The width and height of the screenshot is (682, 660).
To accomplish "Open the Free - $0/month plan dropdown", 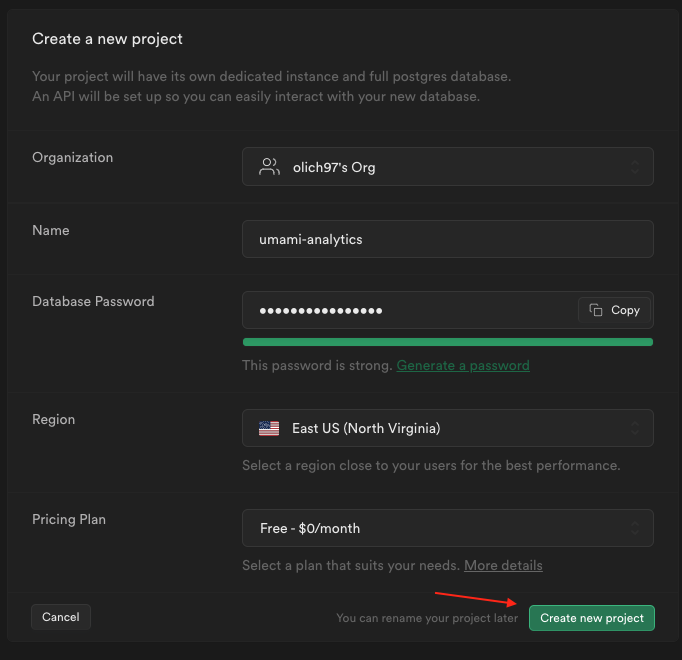I will point(447,528).
